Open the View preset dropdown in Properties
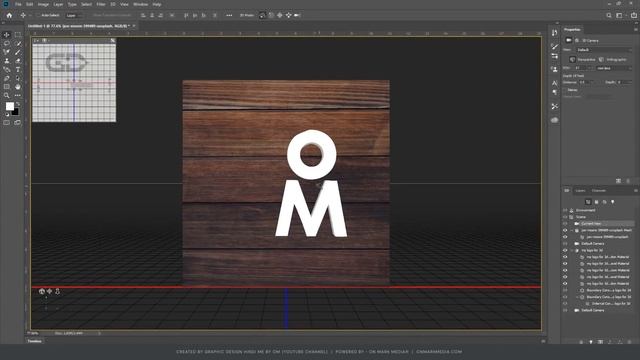Screen dimensions: 640x360 click(604, 50)
